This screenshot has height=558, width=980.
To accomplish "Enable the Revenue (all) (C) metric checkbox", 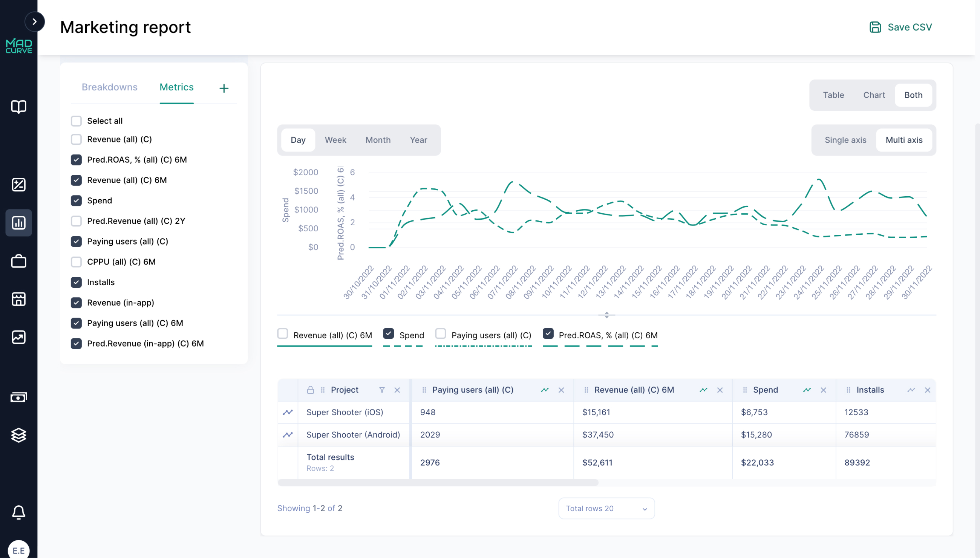I will click(x=76, y=139).
